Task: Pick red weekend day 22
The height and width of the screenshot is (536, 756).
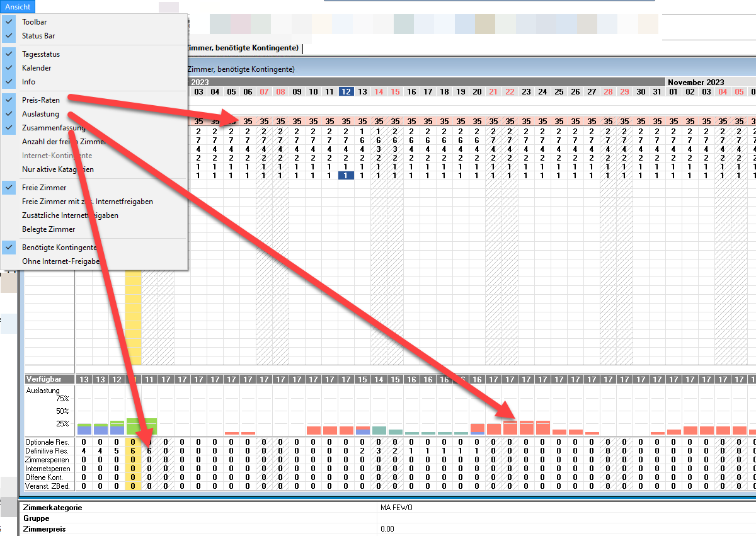Action: (x=510, y=92)
